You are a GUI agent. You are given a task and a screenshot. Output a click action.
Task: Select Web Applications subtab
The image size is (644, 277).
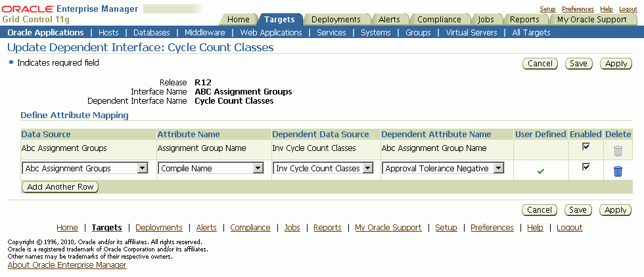(271, 32)
